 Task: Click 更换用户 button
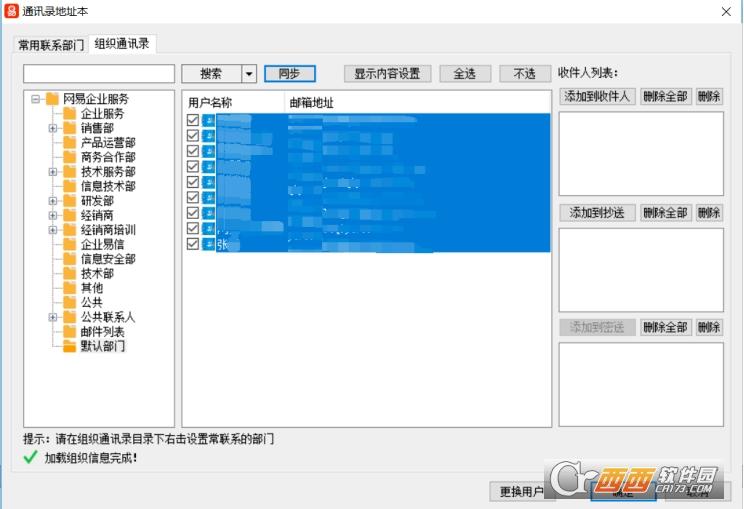[521, 492]
